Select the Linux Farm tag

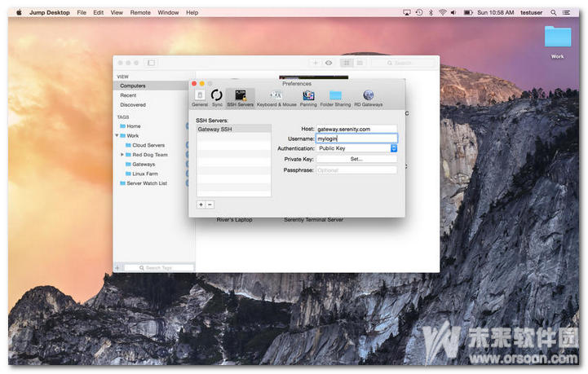tap(142, 174)
